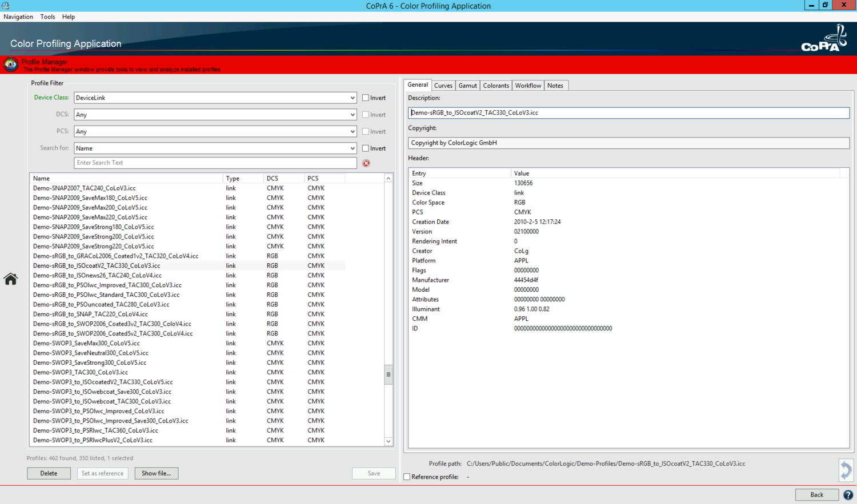Expand the DCS filter dropdown
This screenshot has width=857, height=504.
[215, 115]
